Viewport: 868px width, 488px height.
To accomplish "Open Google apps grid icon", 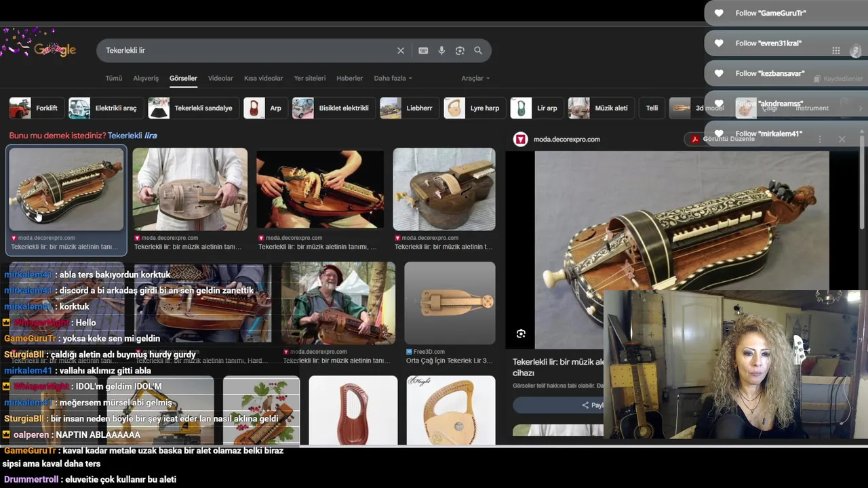I will point(836,51).
